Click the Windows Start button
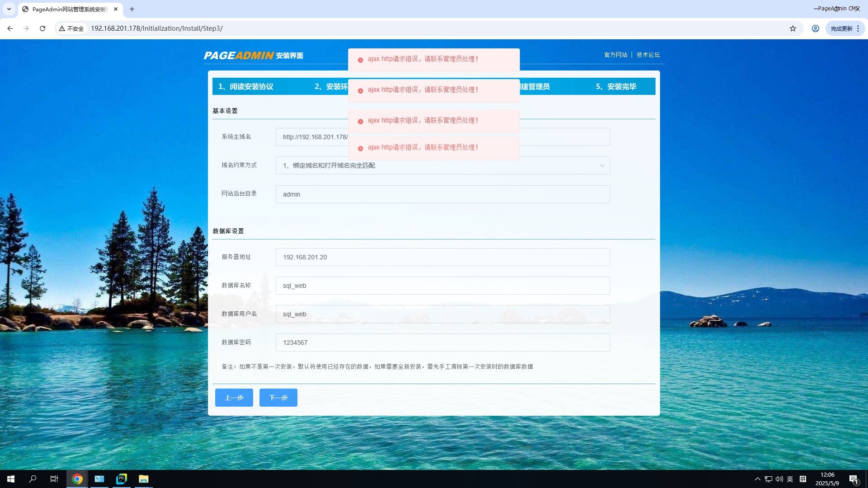This screenshot has width=868, height=488. [11, 479]
